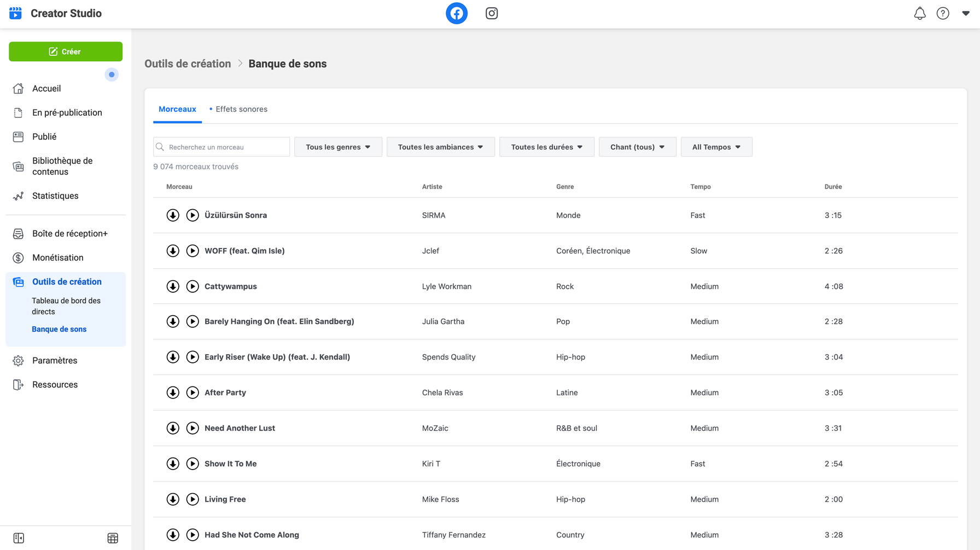980x550 pixels.
Task: Download WOFF (feat. Qim Isle)
Action: tap(173, 251)
